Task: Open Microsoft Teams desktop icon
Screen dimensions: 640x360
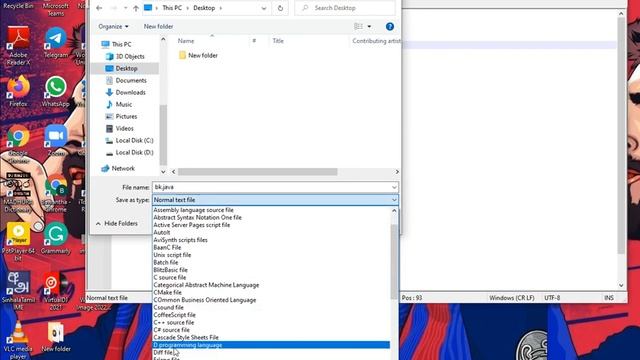Action: click(x=56, y=8)
